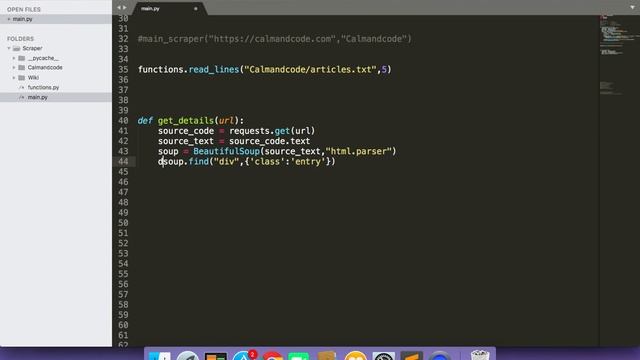Image resolution: width=640 pixels, height=360 pixels.
Task: Click line number 50 in the gutter
Action: 123,223
